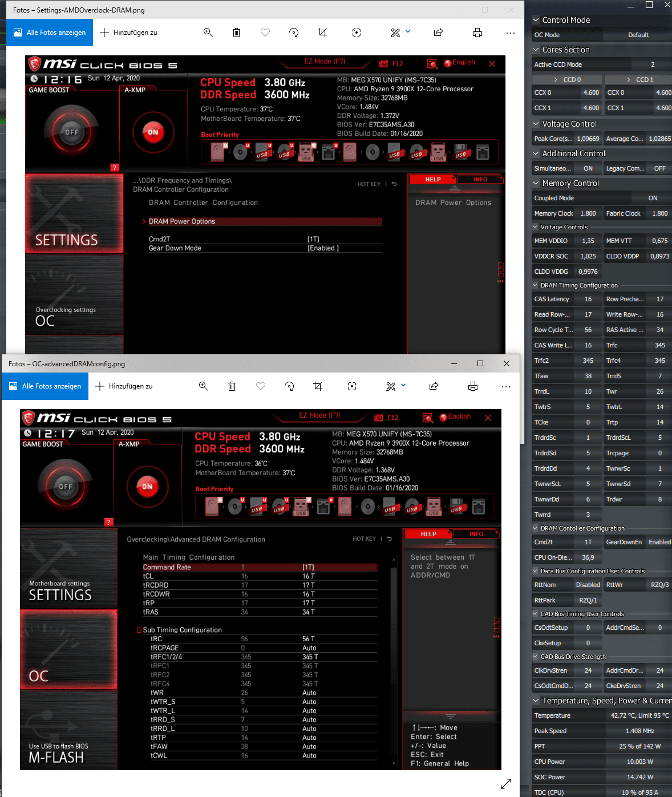Image resolution: width=672 pixels, height=797 pixels.
Task: Crop the Settings-AMDOverclock-DRAM.png photo
Action: 322,33
